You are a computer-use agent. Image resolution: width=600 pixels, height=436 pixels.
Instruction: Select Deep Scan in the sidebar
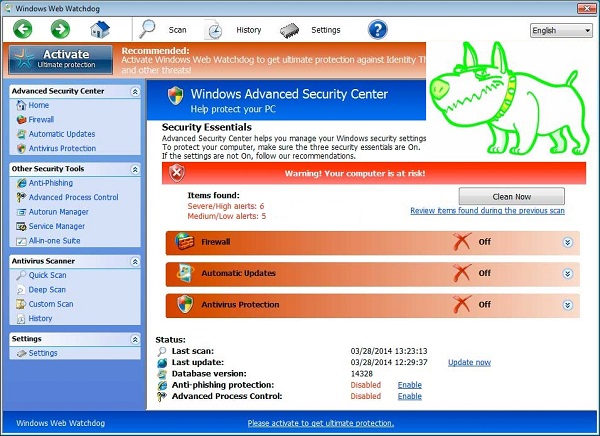tap(47, 290)
